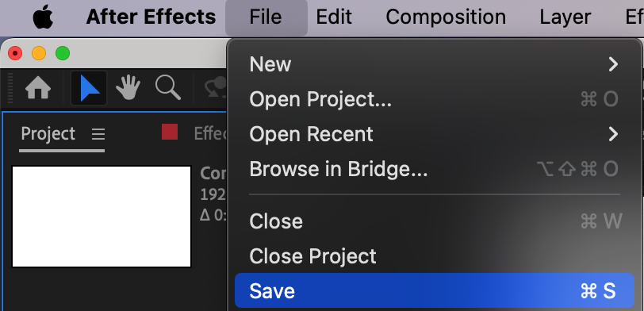Open the Project panel hamburger menu
Screen dimensions: 644x311
[x=98, y=134]
